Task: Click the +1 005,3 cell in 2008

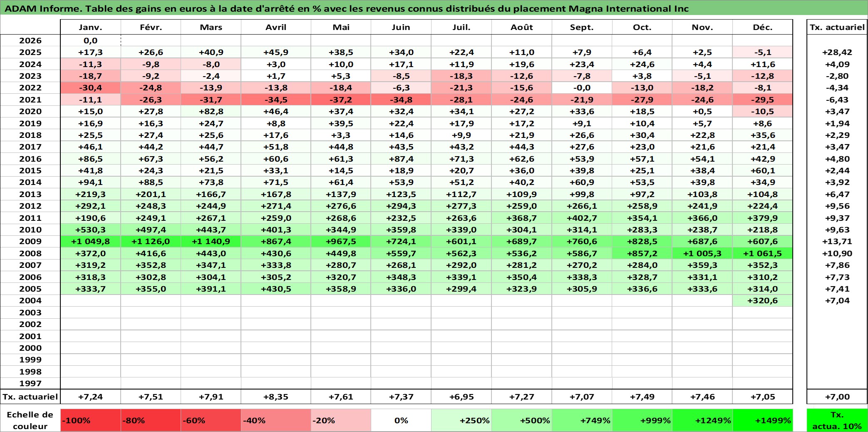Action: pyautogui.click(x=702, y=253)
